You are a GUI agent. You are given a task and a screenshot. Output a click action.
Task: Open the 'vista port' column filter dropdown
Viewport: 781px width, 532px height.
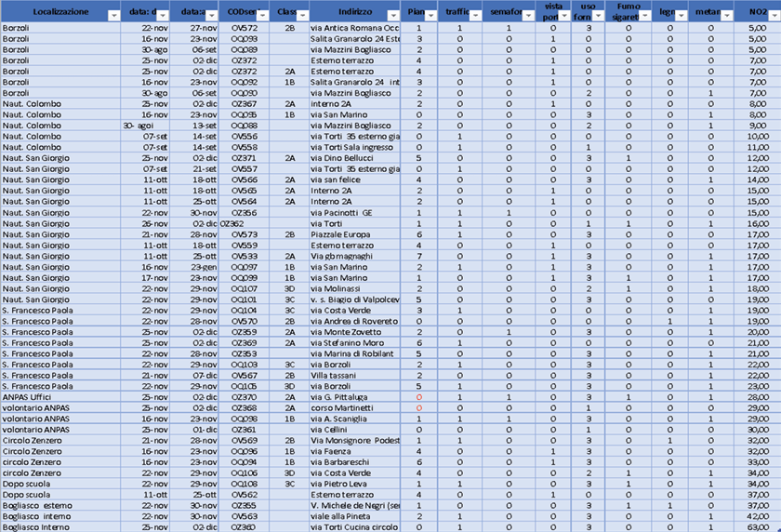(563, 16)
